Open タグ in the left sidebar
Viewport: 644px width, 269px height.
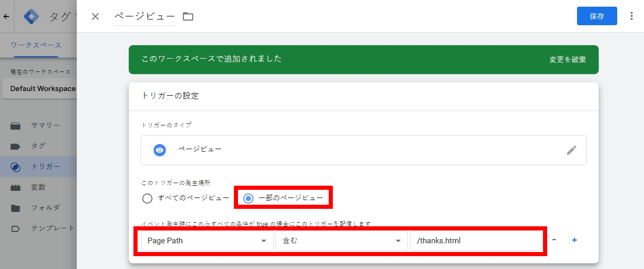tap(38, 146)
